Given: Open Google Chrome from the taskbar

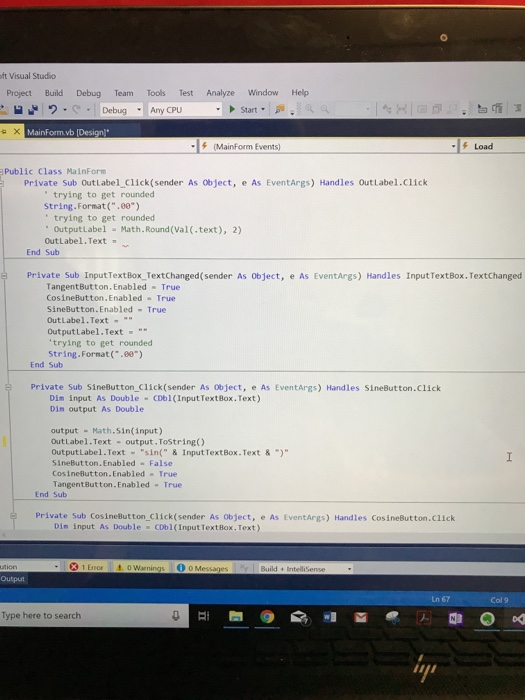Looking at the screenshot, I should coord(267,617).
